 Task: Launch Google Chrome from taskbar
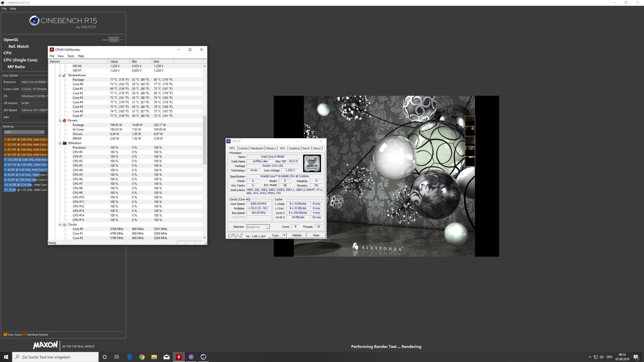click(142, 357)
